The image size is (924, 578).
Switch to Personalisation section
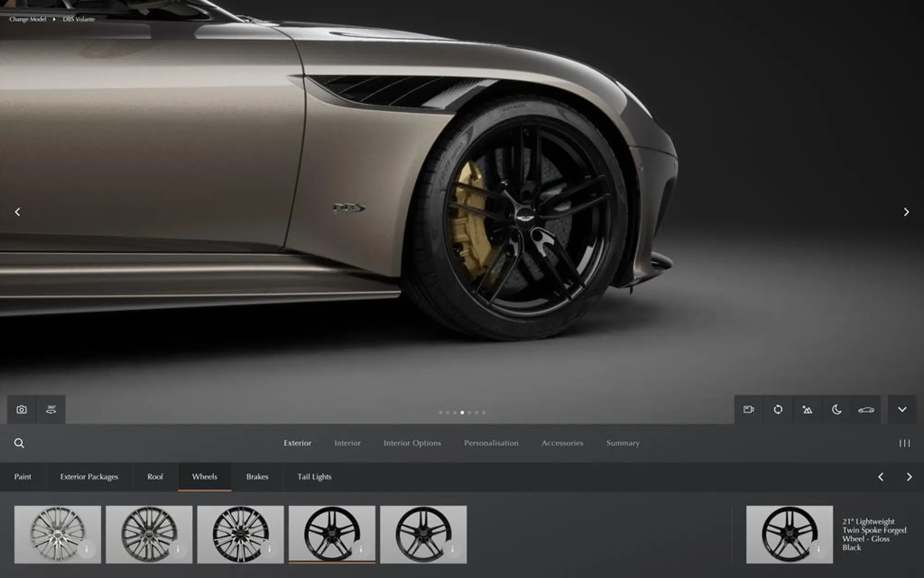coord(491,443)
